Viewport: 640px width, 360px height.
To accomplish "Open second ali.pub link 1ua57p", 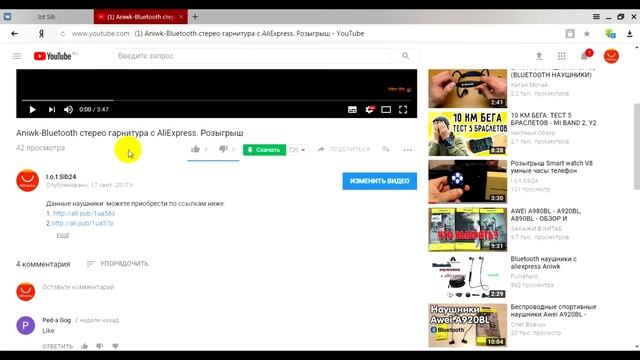I will coord(82,223).
